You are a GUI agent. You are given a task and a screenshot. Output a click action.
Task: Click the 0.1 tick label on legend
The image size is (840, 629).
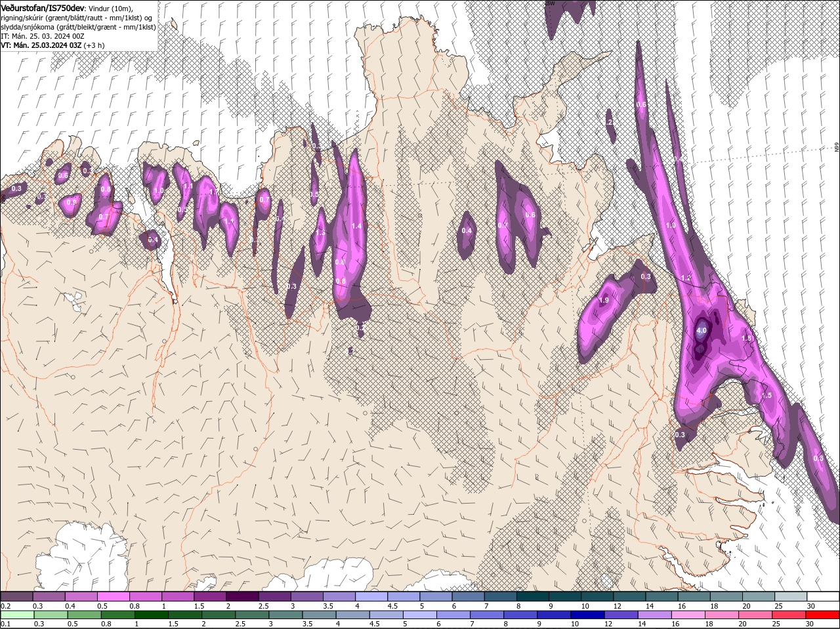(x=5, y=624)
